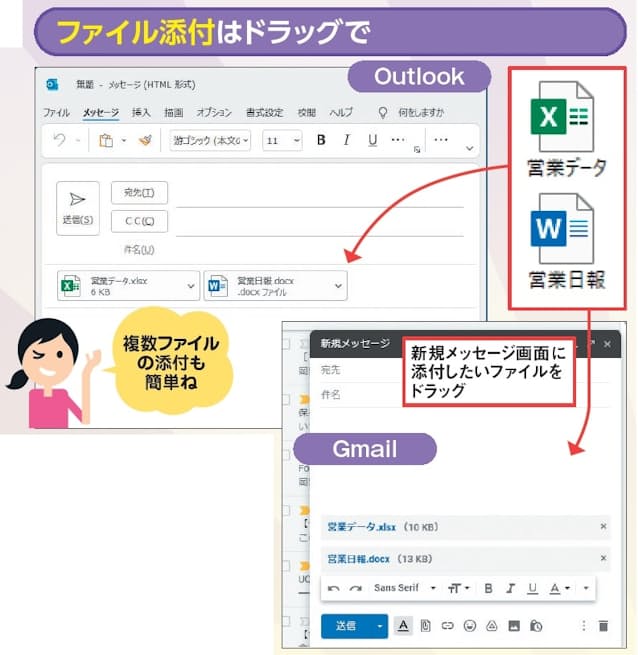Open the 書式設定 tab

coord(264,112)
